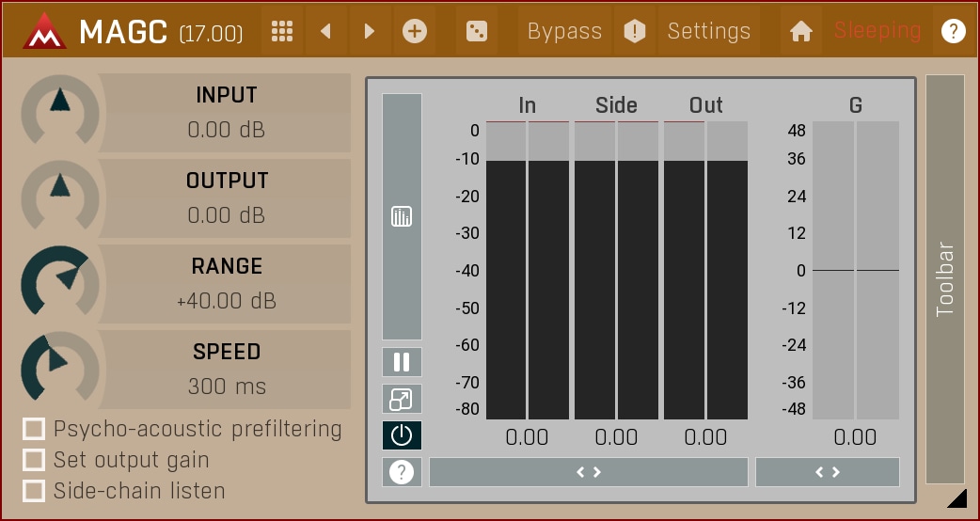Pause the meters
Image resolution: width=980 pixels, height=521 pixels.
402,362
